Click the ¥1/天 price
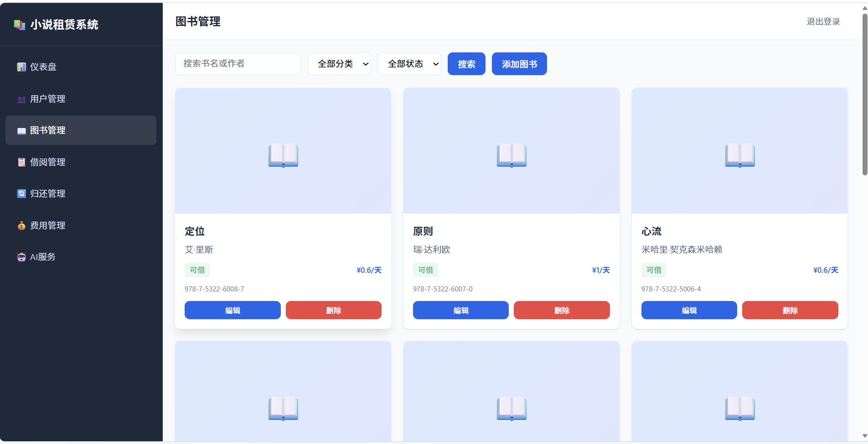 click(601, 270)
